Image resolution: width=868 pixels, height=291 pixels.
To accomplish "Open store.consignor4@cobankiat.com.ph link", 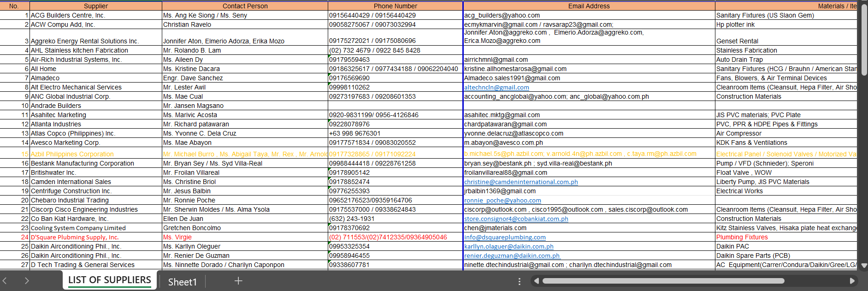I will pos(516,219).
